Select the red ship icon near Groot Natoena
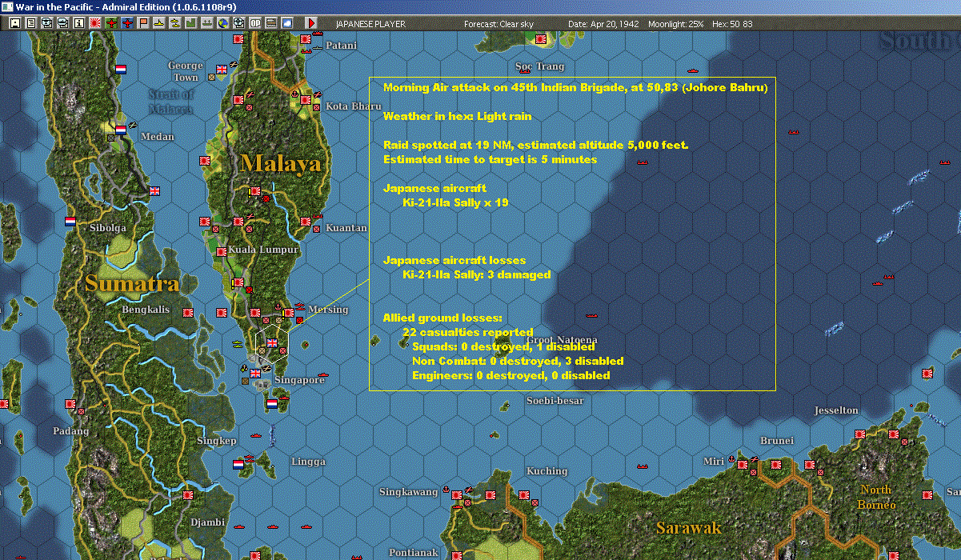Viewport: 961px width, 560px height. pyautogui.click(x=592, y=315)
